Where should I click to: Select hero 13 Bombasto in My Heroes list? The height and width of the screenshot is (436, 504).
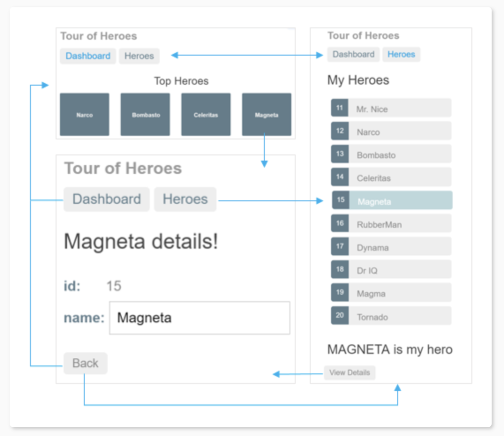(391, 155)
